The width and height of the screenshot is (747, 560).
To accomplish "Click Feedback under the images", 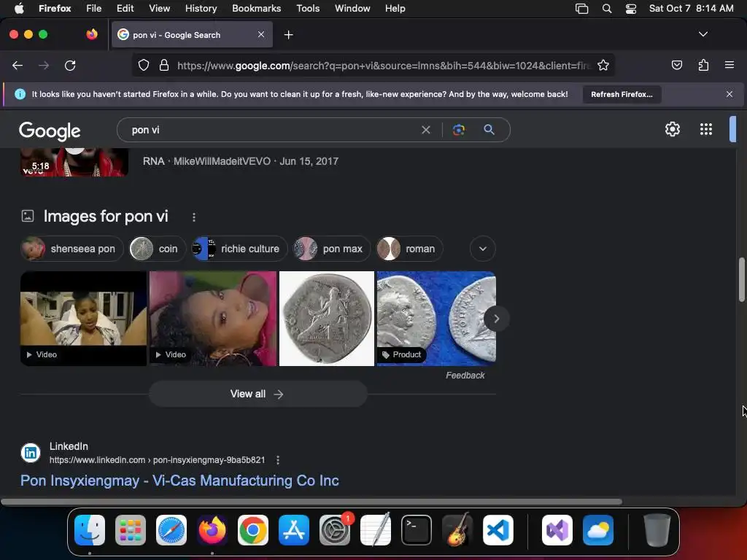I will (x=465, y=376).
